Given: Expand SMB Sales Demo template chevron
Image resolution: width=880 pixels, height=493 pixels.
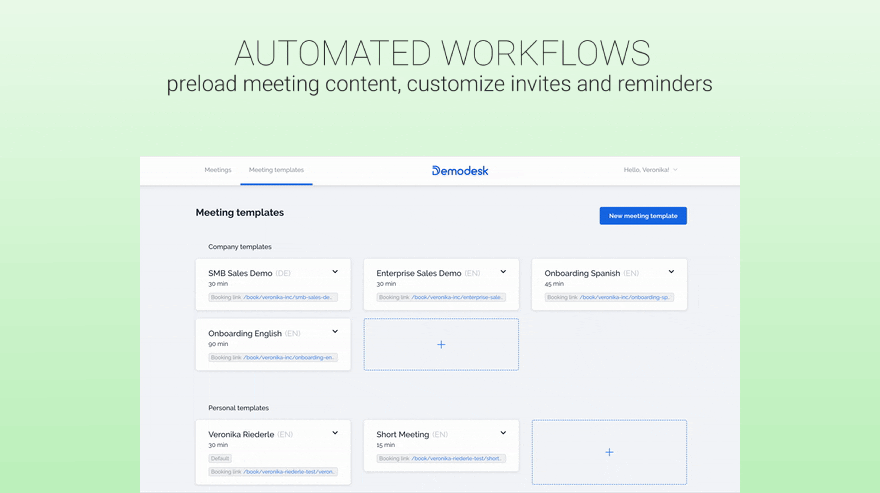Looking at the screenshot, I should (335, 272).
